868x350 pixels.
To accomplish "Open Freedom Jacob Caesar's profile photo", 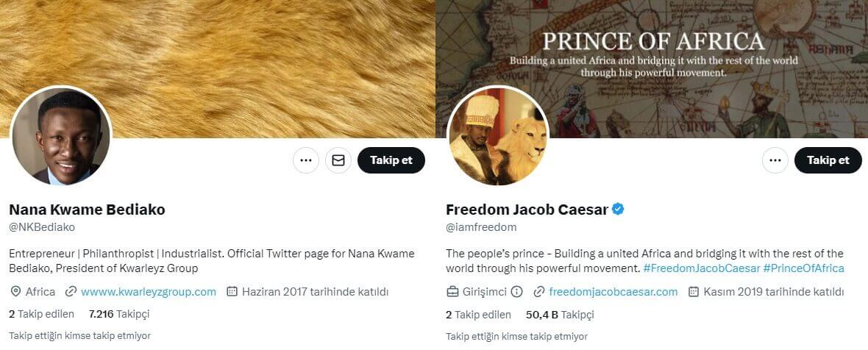I will (x=498, y=136).
